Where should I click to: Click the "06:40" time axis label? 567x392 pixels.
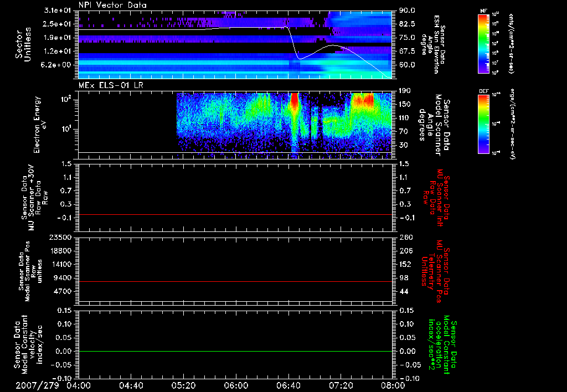pos(288,385)
